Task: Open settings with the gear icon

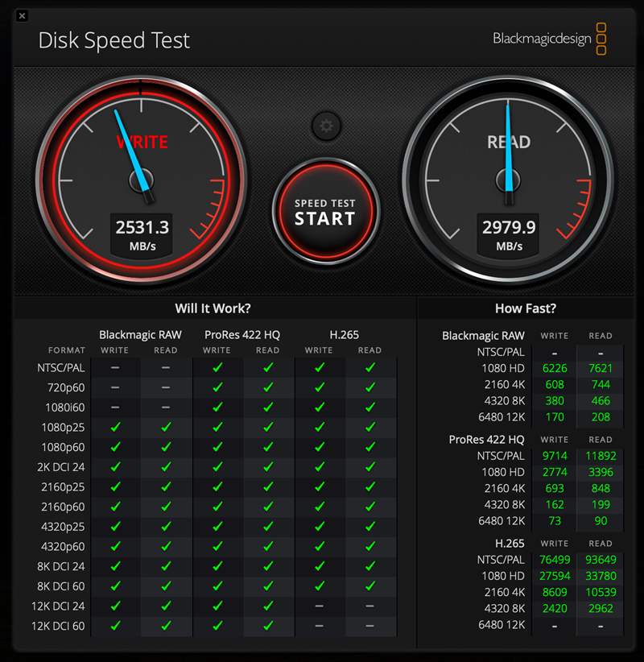Action: click(x=326, y=126)
